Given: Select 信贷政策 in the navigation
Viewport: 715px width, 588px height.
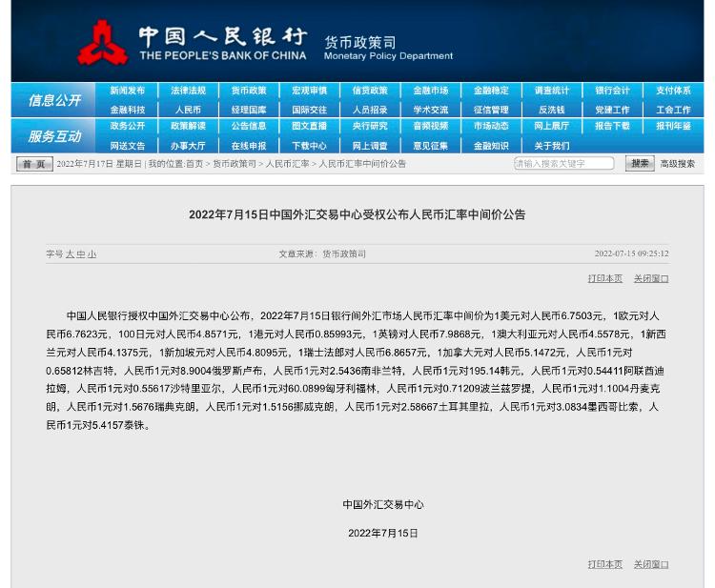Looking at the screenshot, I should 370,91.
